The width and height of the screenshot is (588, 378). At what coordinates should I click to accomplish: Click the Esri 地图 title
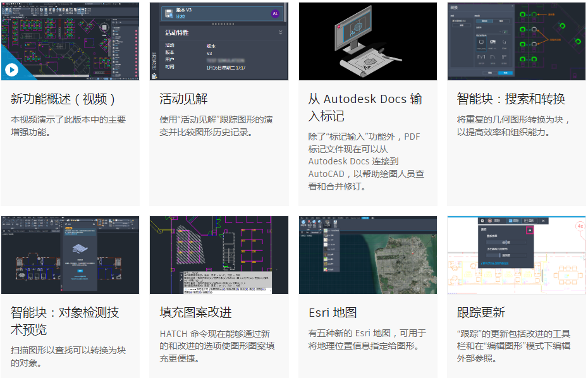click(333, 312)
